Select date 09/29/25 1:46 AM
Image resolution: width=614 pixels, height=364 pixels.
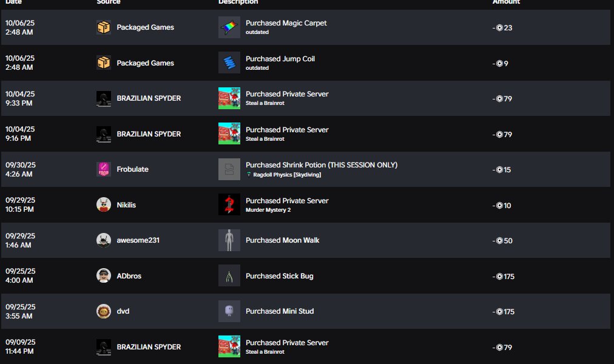(x=21, y=240)
